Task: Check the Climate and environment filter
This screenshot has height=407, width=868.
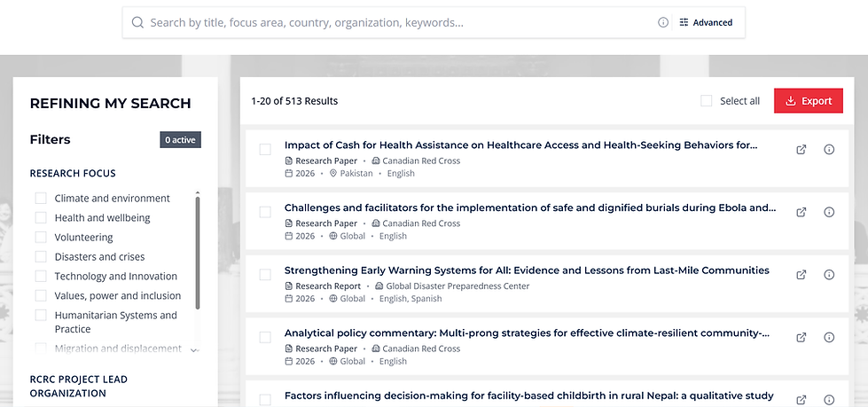Action: coord(41,199)
